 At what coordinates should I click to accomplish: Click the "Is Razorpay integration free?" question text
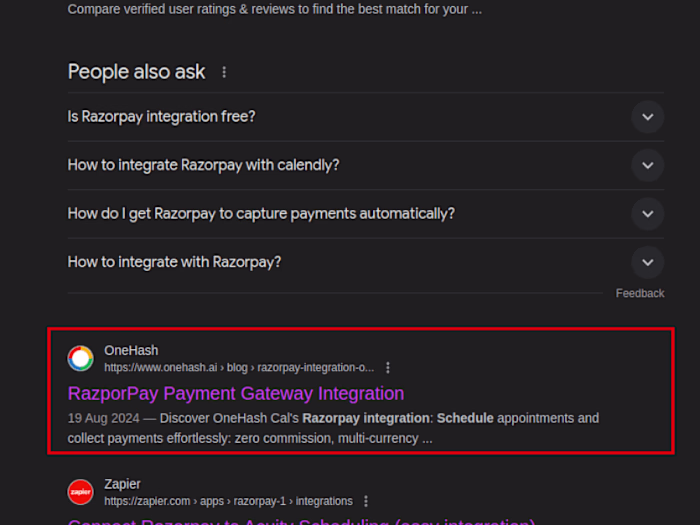[161, 117]
